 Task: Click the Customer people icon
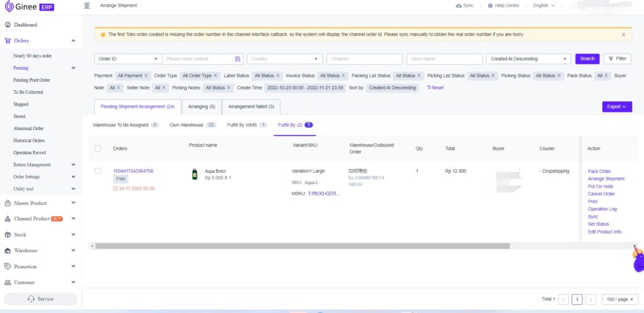pyautogui.click(x=8, y=282)
